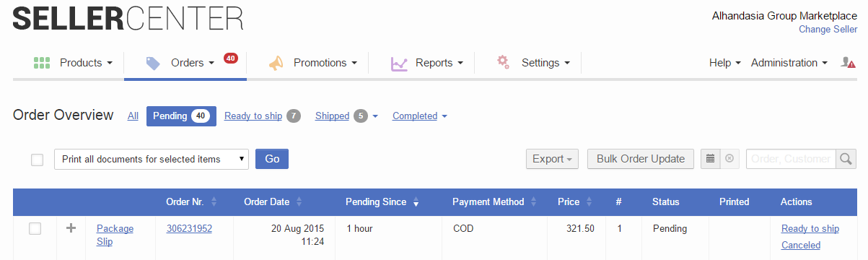Select the checkbox for order 306231952
The width and height of the screenshot is (868, 260).
click(35, 229)
